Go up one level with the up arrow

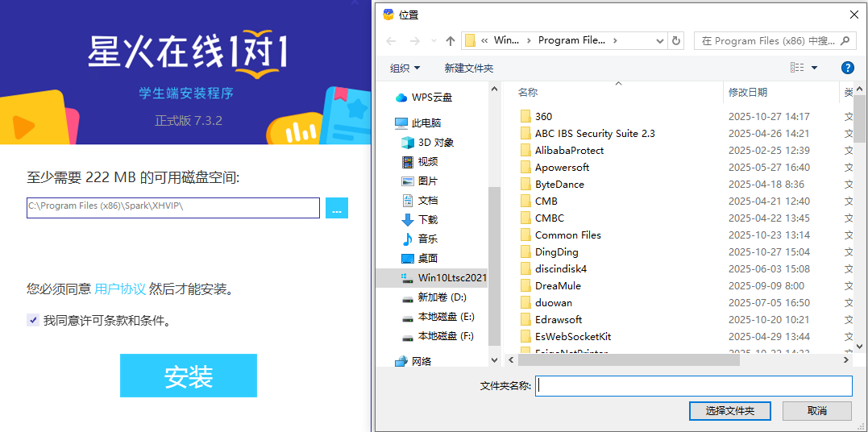click(450, 41)
